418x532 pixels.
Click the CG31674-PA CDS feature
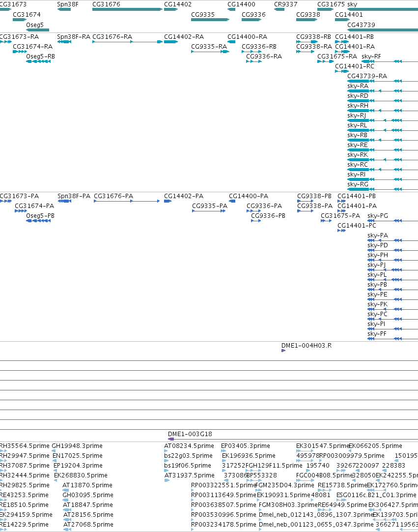[x=21, y=211]
